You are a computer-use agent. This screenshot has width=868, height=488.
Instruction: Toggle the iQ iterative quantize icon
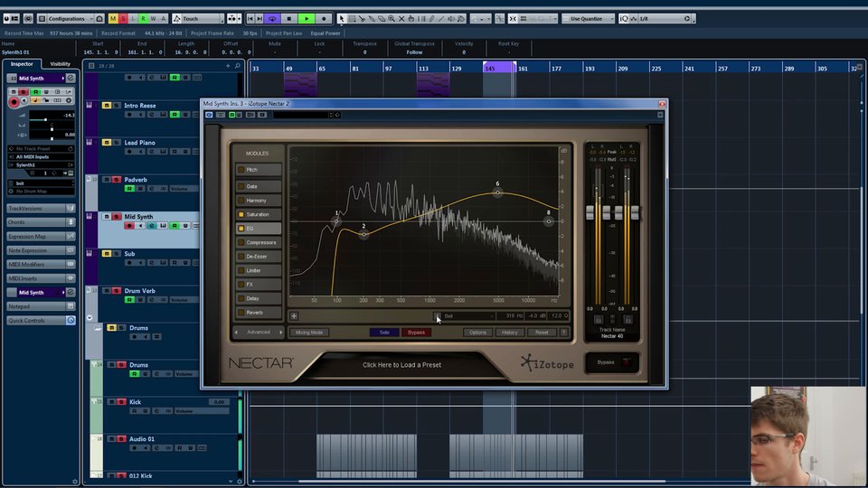coord(624,18)
